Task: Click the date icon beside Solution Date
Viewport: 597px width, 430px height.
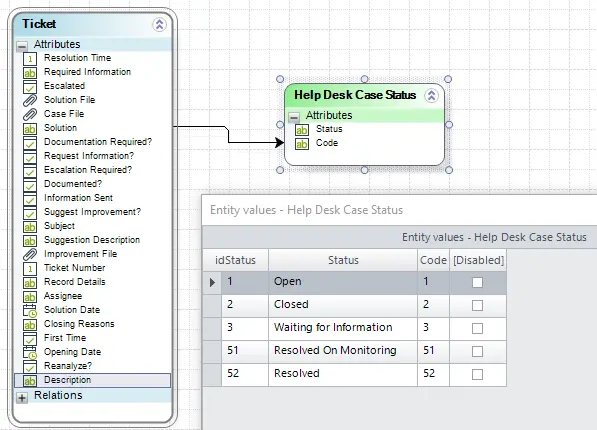Action: pos(30,311)
